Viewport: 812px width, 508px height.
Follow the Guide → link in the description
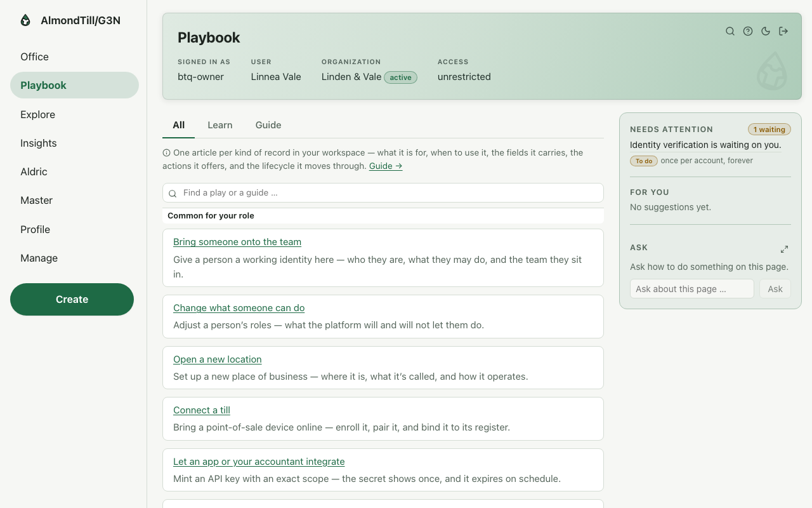coord(386,166)
